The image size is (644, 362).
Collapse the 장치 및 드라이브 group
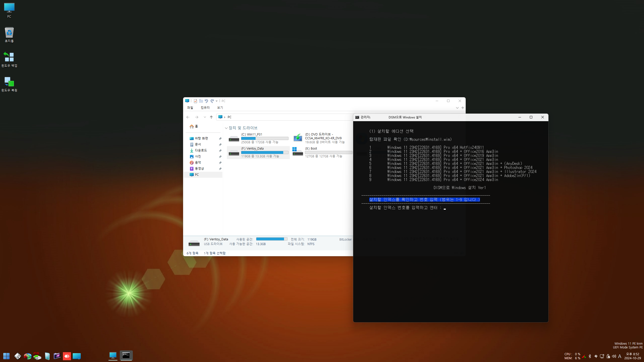(x=226, y=128)
